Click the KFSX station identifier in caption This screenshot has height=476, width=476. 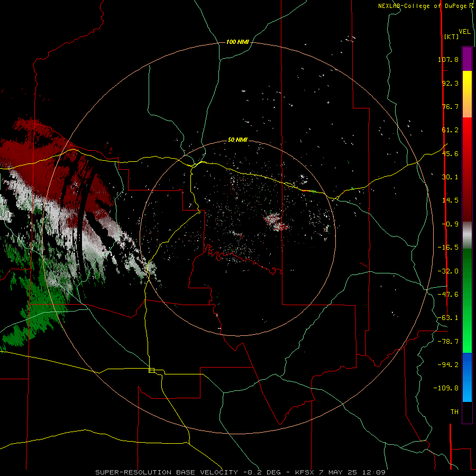306,472
